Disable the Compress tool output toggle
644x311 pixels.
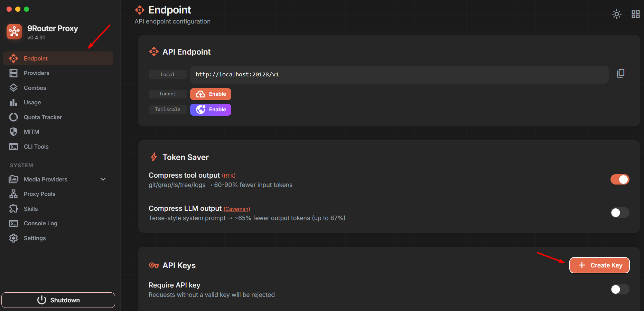(620, 179)
